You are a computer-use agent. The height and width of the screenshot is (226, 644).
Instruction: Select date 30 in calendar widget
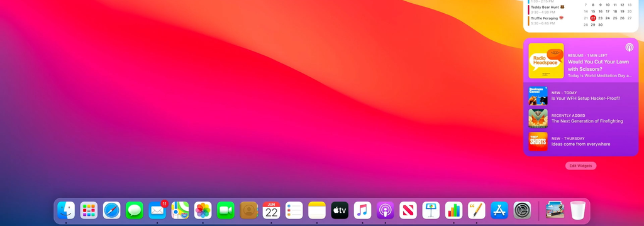tap(600, 24)
